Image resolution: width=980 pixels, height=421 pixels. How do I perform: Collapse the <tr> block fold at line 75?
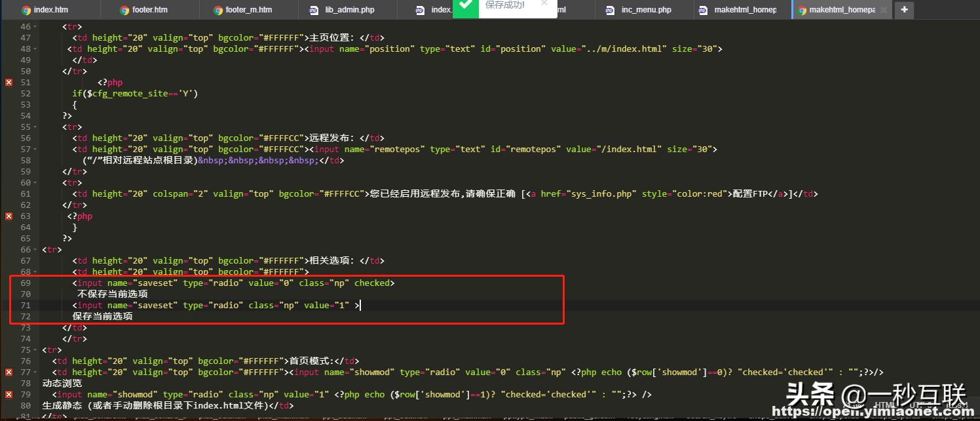(35, 350)
